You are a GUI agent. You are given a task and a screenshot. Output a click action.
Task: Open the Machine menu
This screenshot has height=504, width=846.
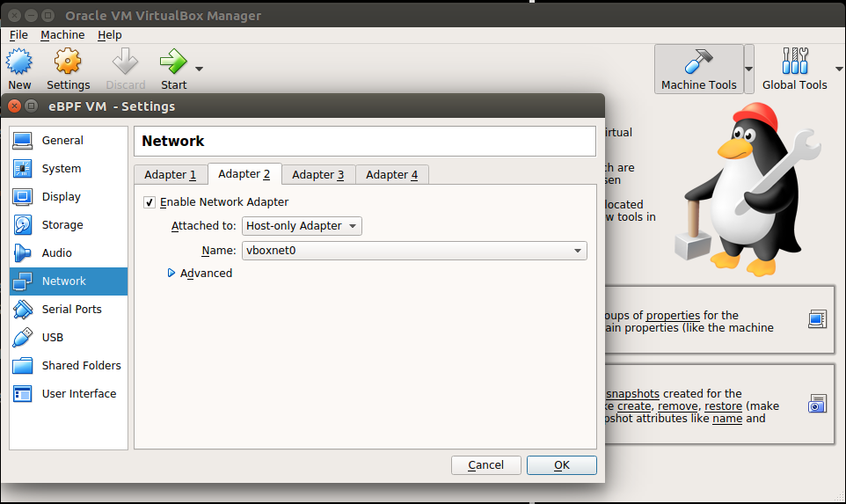(x=62, y=35)
